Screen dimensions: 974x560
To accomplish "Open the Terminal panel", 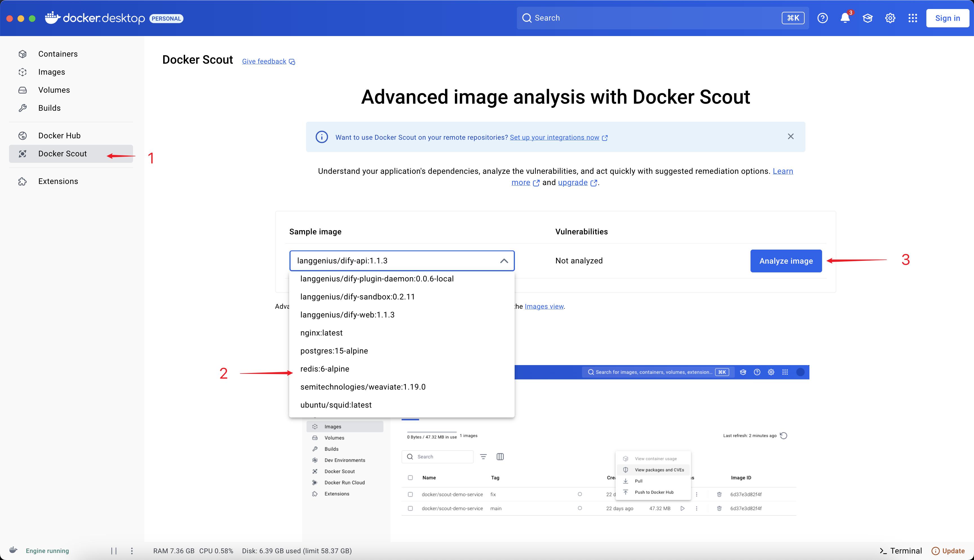I will [900, 551].
